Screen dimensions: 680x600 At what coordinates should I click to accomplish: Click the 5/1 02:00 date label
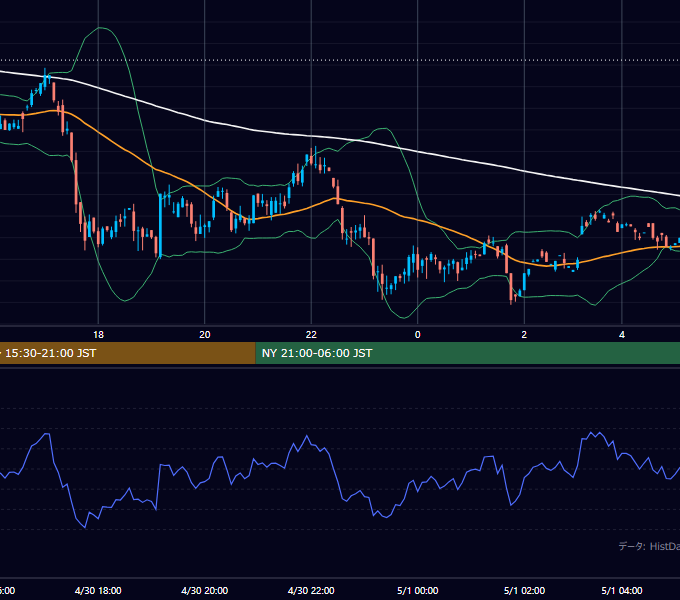point(524,590)
